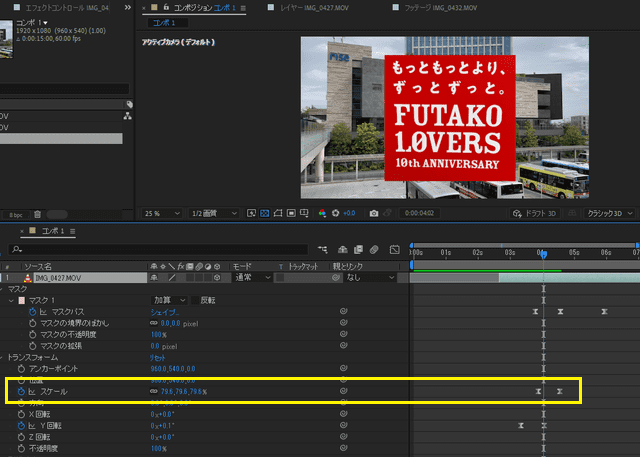The width and height of the screenshot is (640, 457).
Task: Toggle the ドラフト 3D button
Action: (535, 213)
